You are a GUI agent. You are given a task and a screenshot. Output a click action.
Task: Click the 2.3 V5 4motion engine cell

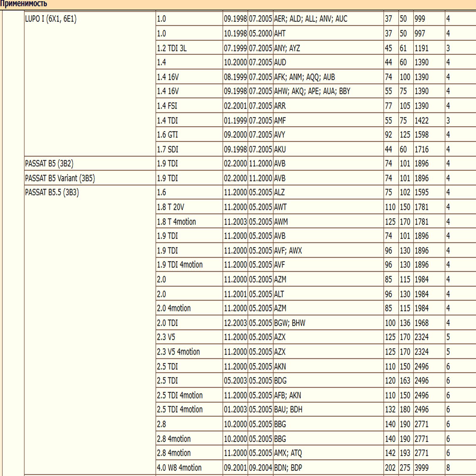pos(189,352)
